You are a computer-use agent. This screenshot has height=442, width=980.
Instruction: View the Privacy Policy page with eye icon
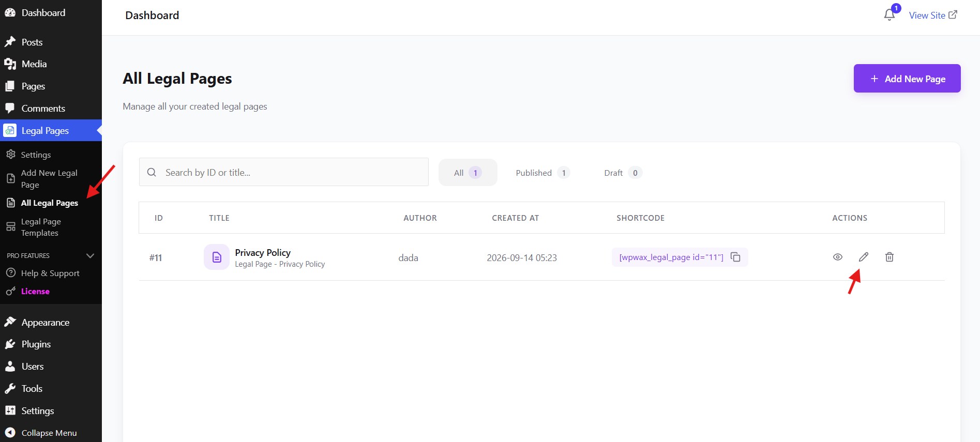pyautogui.click(x=838, y=257)
